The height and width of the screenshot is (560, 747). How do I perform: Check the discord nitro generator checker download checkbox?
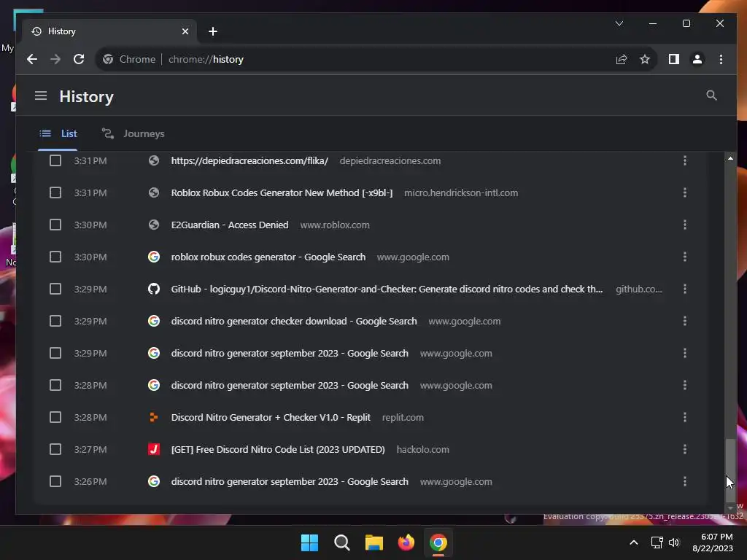(55, 321)
